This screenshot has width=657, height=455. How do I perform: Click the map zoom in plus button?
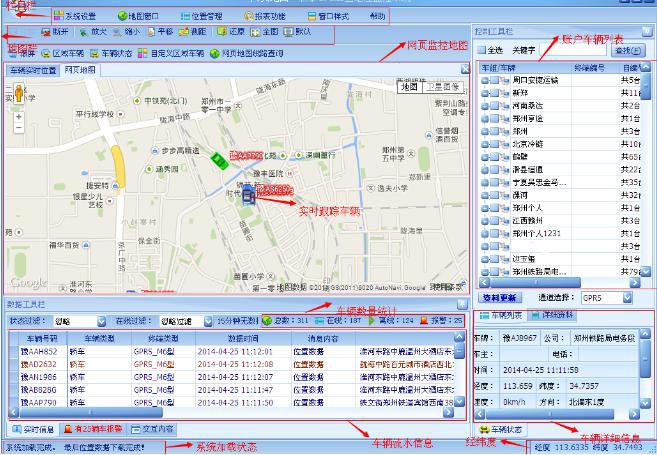(18, 116)
